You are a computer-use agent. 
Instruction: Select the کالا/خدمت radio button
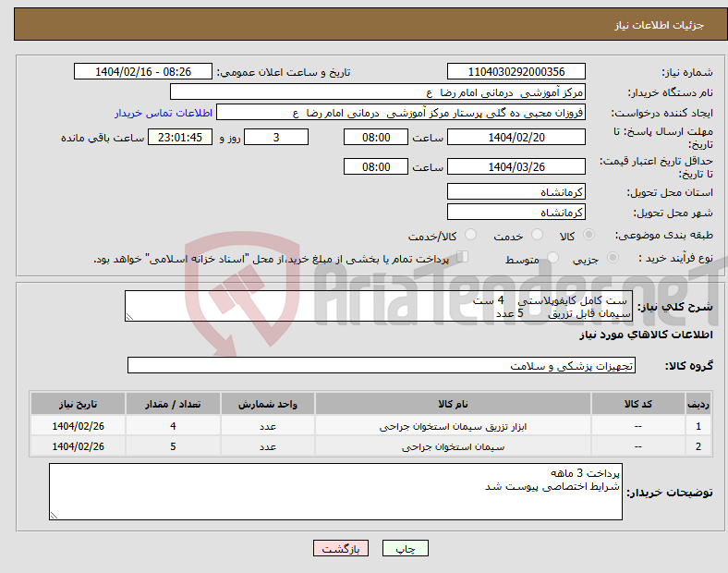point(471,235)
